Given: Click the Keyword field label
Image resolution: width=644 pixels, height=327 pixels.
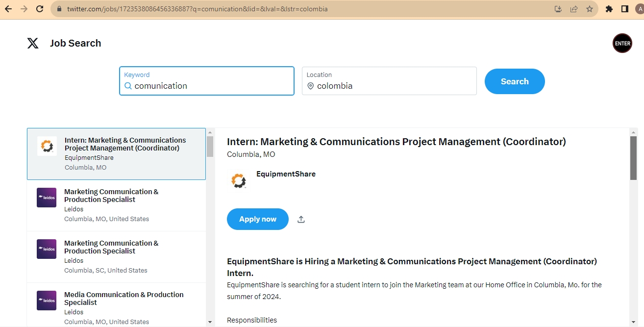Looking at the screenshot, I should coord(137,75).
